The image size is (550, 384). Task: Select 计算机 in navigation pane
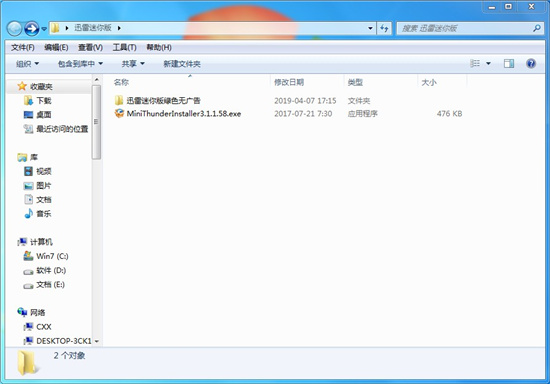(x=41, y=242)
